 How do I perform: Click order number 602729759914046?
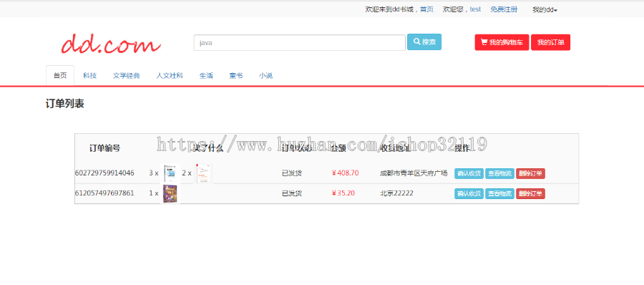(104, 173)
